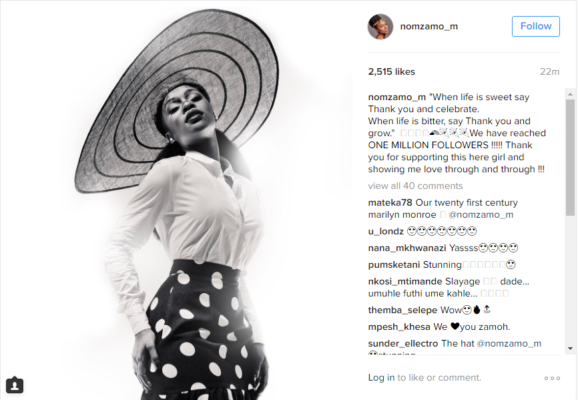The width and height of the screenshot is (578, 400).
Task: Open nomzamo_m username in header
Action: pos(429,27)
